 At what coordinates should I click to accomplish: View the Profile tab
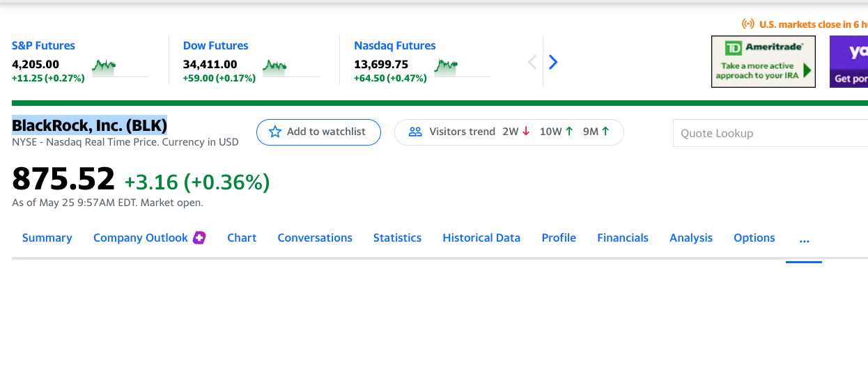tap(559, 237)
